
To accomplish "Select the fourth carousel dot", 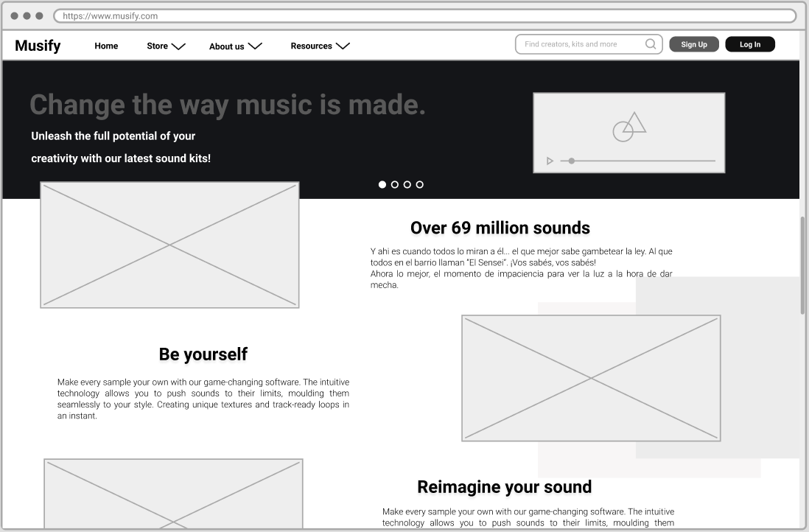I will [x=419, y=185].
